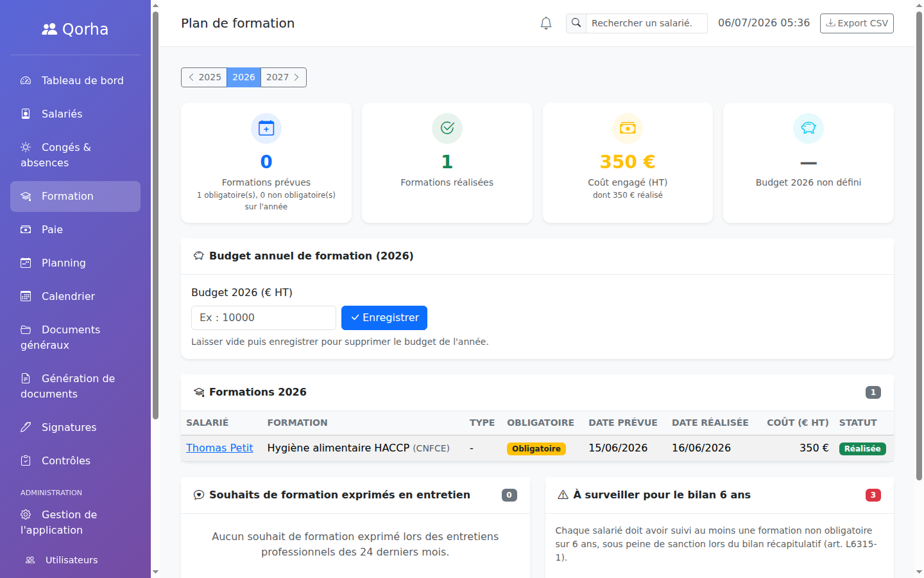This screenshot has height=578, width=924.
Task: Open the Planning section
Action: 75,263
